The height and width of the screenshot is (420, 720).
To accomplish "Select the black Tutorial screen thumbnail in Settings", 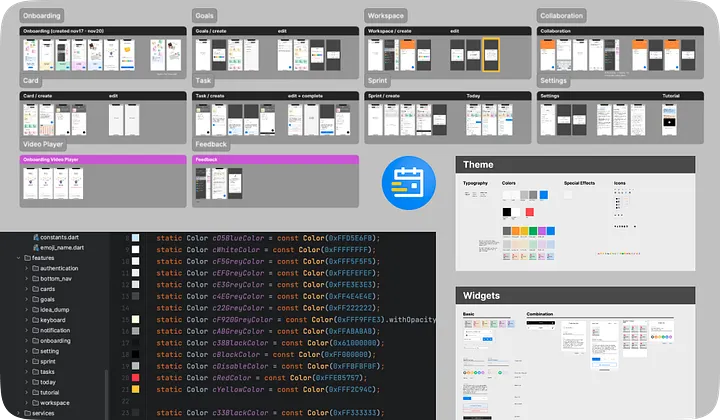I will (x=669, y=120).
